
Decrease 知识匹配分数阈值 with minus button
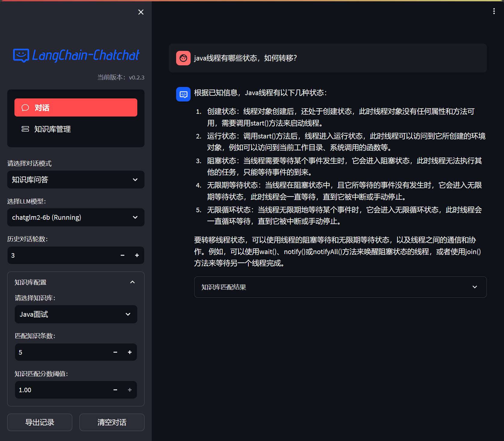pos(115,390)
